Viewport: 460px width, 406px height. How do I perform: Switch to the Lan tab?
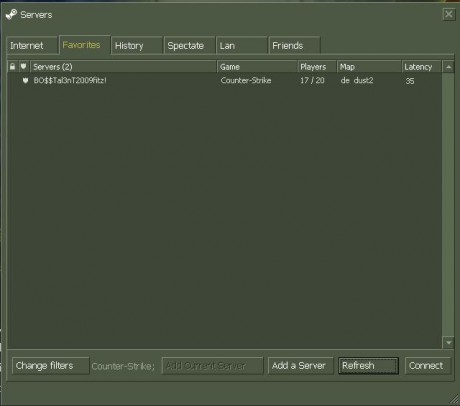point(242,45)
